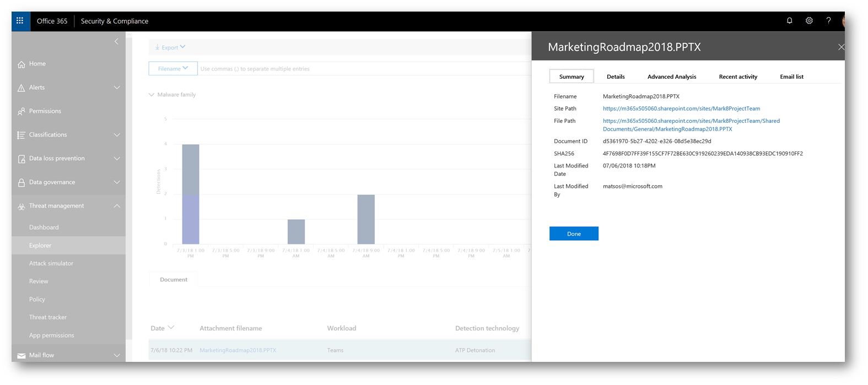
Task: Click the Attachment filename column header
Action: 231,328
